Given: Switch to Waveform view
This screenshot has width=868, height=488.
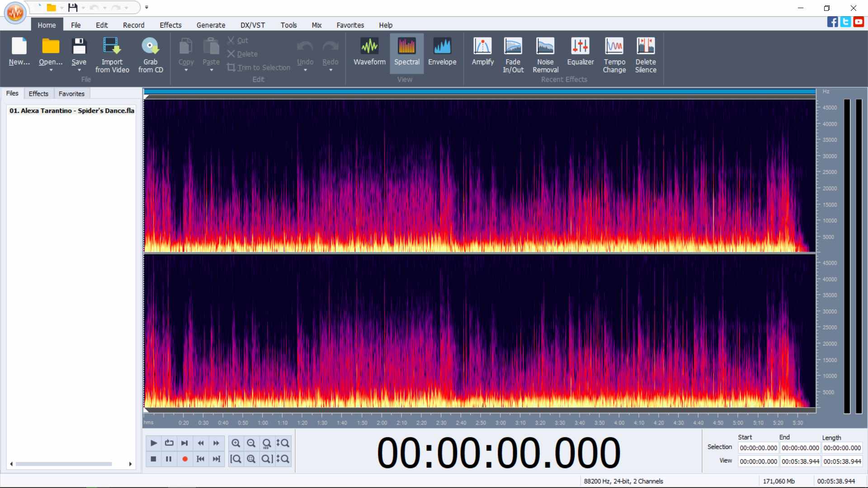Looking at the screenshot, I should point(369,53).
